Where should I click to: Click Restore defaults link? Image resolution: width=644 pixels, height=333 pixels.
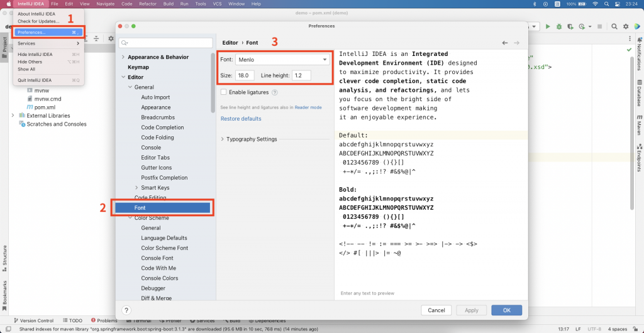pyautogui.click(x=241, y=119)
